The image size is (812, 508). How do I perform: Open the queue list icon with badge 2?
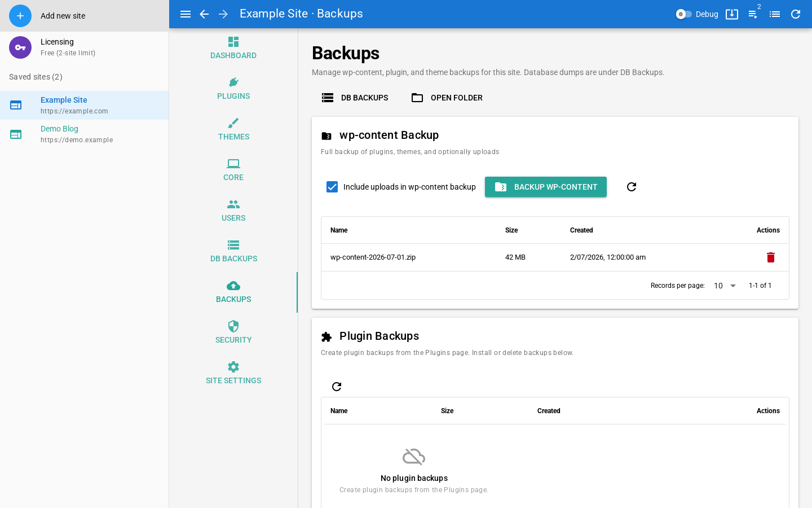753,14
